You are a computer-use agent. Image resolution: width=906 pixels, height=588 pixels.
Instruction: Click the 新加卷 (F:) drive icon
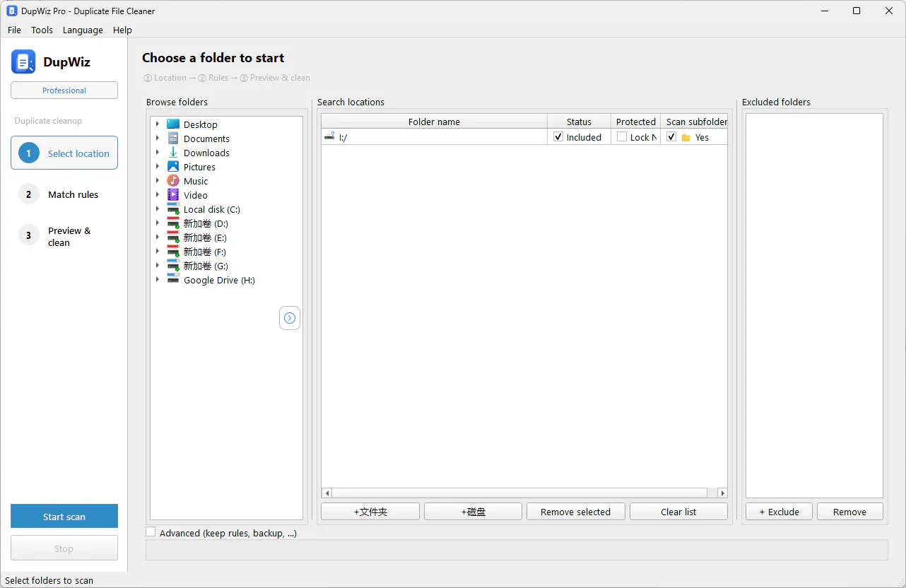tap(173, 252)
